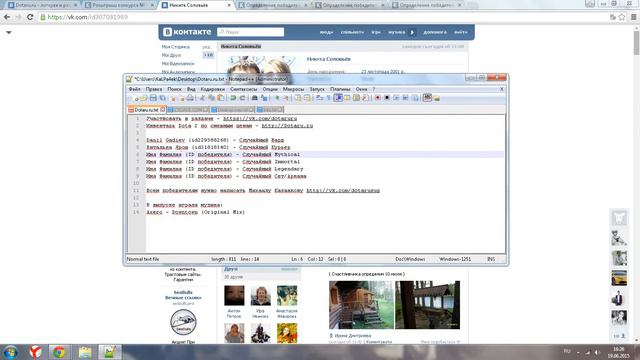This screenshot has width=640, height=360.
Task: Click the arrow button in VK header
Action: coord(412,32)
